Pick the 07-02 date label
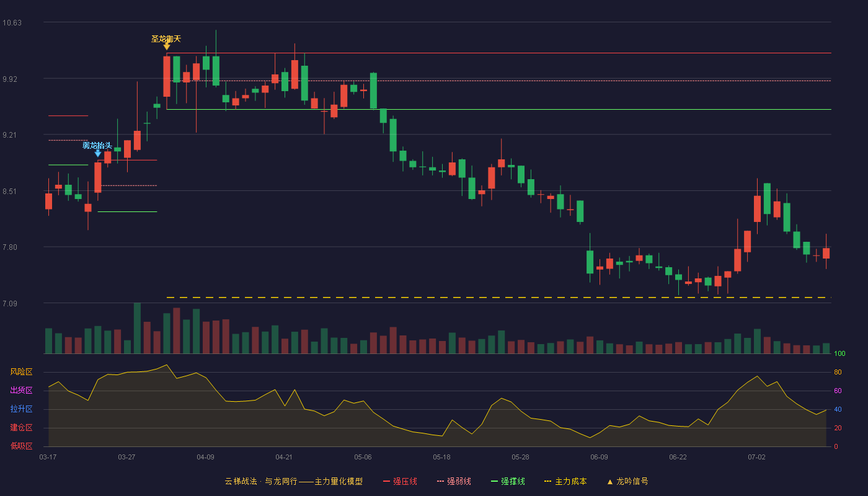Screen dimensions: 868x496 point(756,457)
